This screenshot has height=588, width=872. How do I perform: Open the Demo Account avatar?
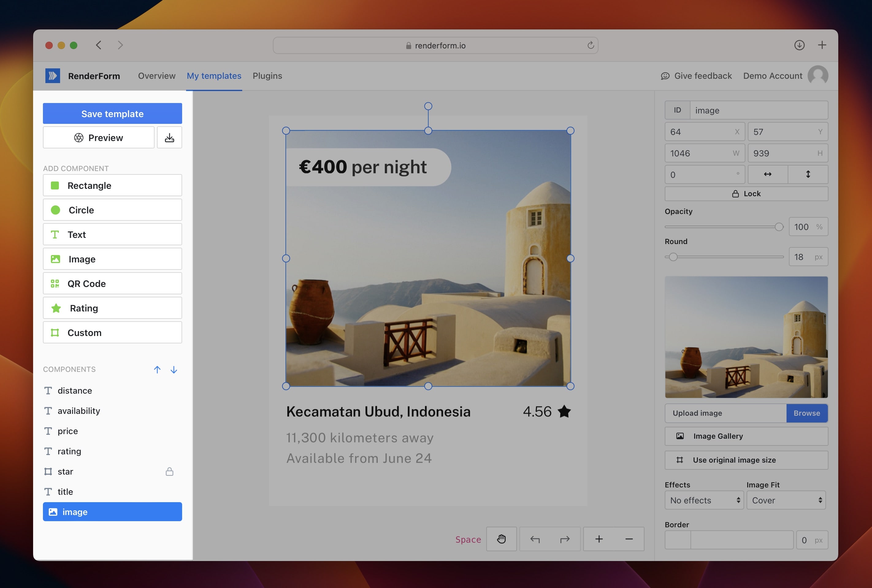[818, 76]
